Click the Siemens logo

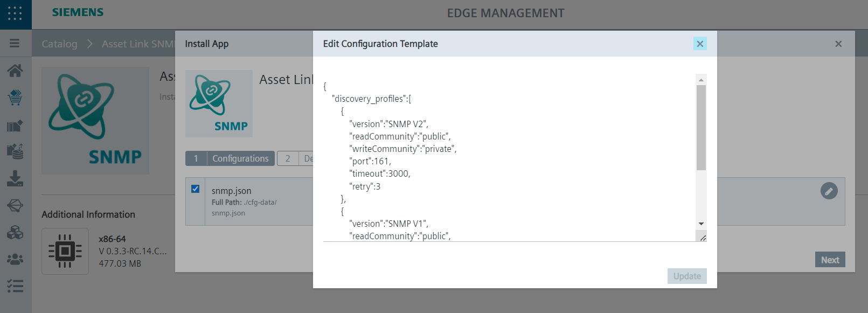coord(78,12)
